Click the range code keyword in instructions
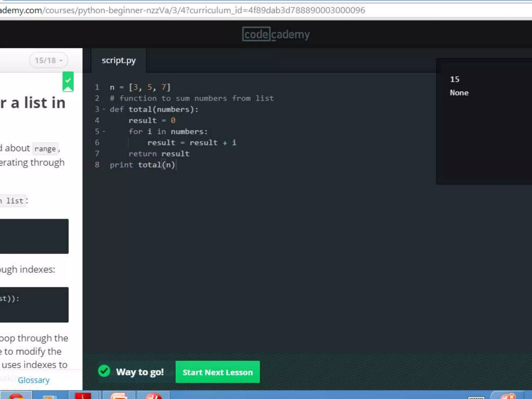 (45, 149)
